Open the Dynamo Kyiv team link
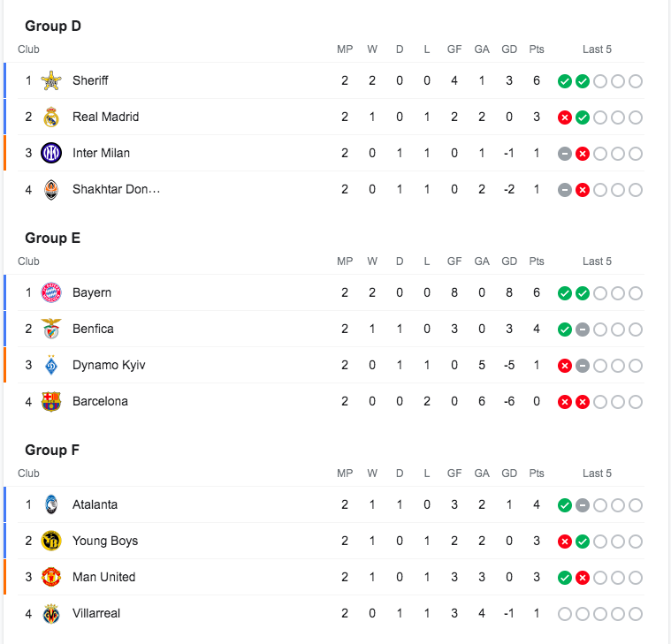Image resolution: width=671 pixels, height=644 pixels. [109, 365]
